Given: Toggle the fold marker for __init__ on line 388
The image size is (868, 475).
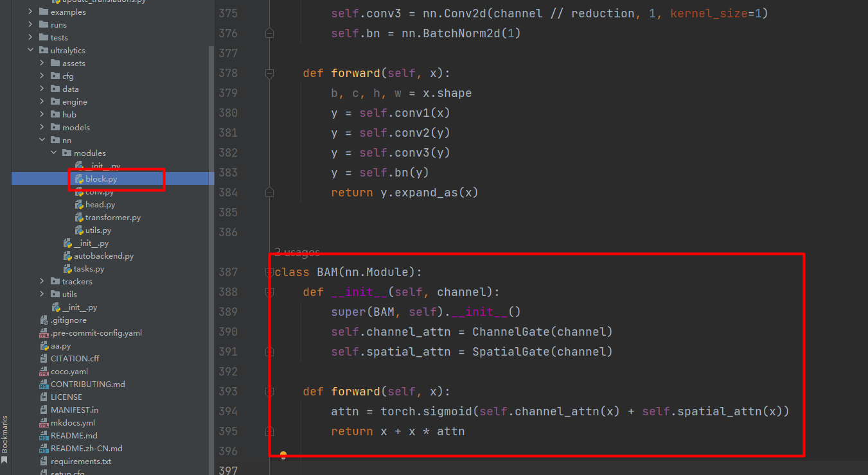Looking at the screenshot, I should (x=270, y=292).
